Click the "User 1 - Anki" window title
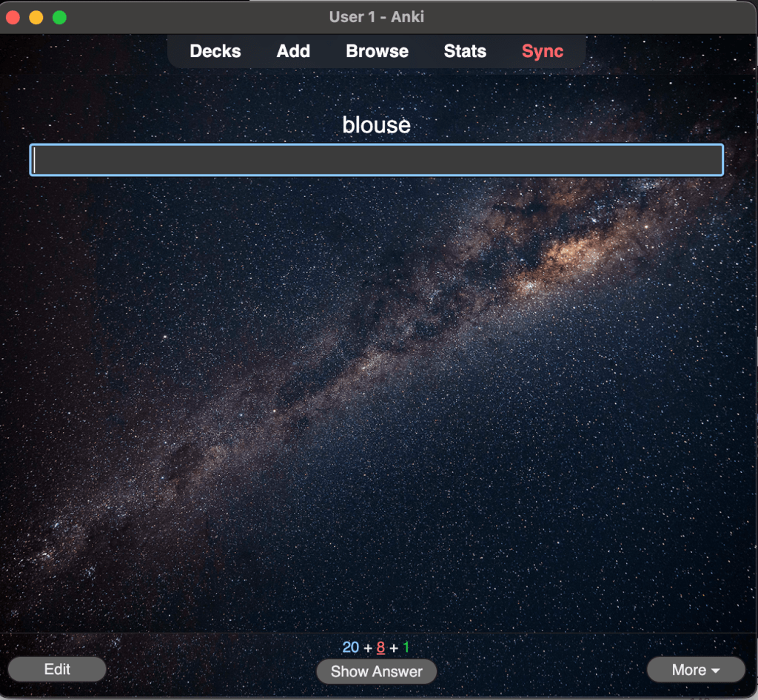Screen dimensions: 758x700 tap(377, 17)
